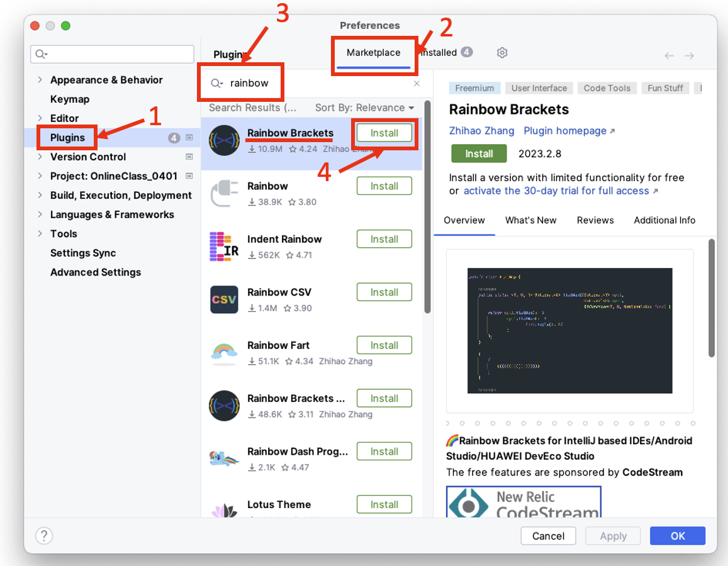Click the Rainbow CSV plugin icon
This screenshot has width=728, height=566.
coord(224,300)
